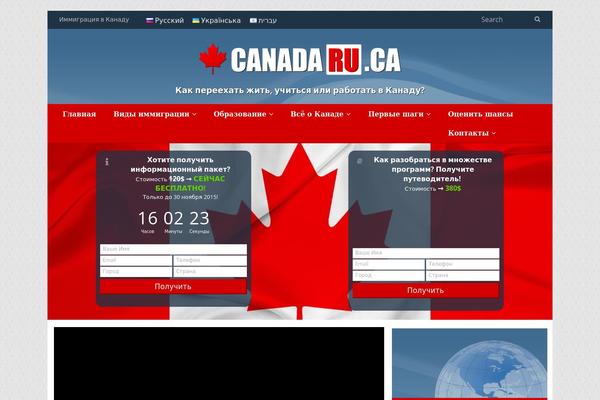Click the green price 380$
600x400 pixels.
pos(453,189)
